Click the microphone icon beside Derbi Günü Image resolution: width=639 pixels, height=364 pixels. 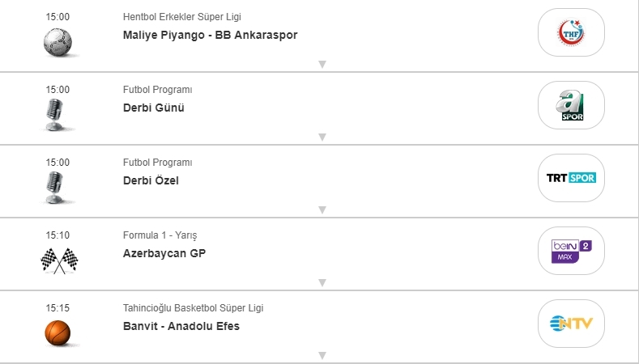tap(58, 115)
